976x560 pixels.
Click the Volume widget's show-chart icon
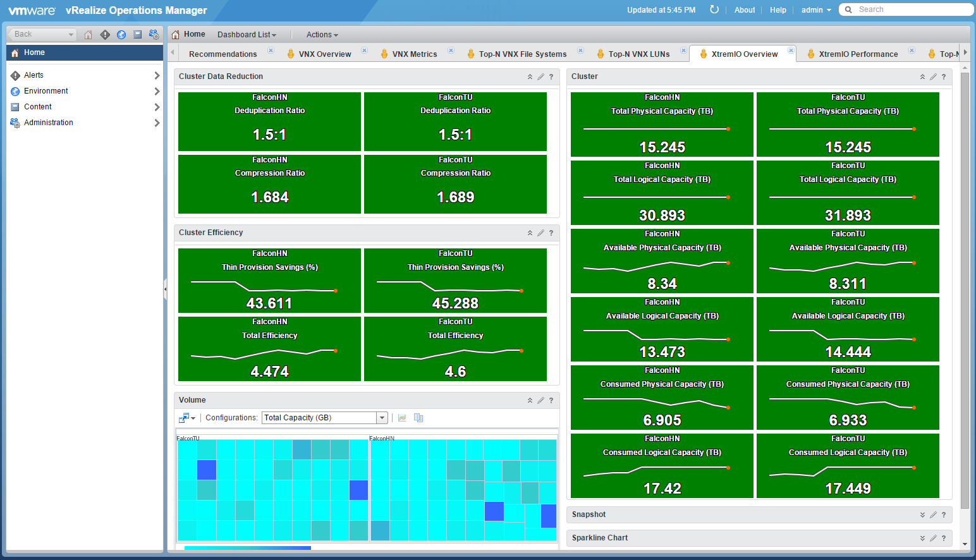402,418
